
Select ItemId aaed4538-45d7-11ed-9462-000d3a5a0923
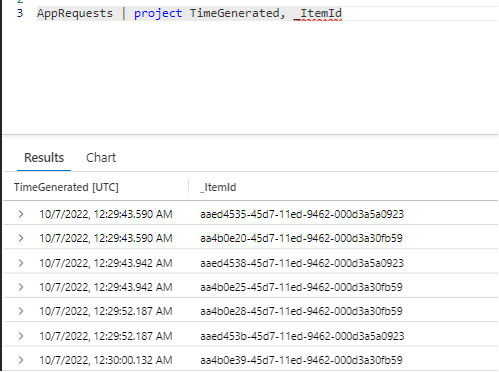coord(302,263)
